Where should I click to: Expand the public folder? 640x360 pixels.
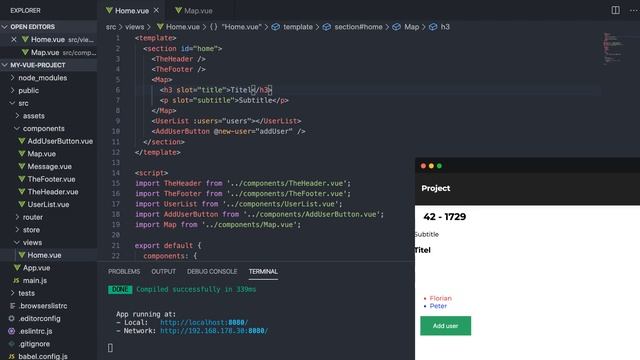click(28, 91)
